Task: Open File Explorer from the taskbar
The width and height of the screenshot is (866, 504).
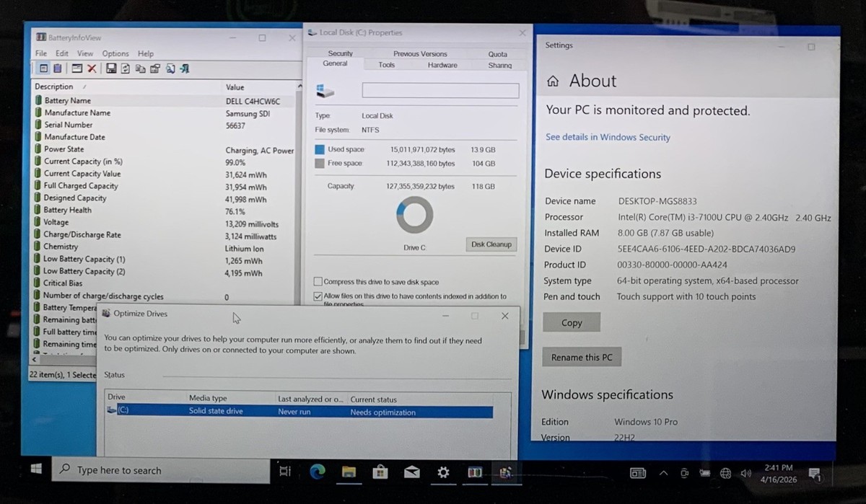Action: 349,472
